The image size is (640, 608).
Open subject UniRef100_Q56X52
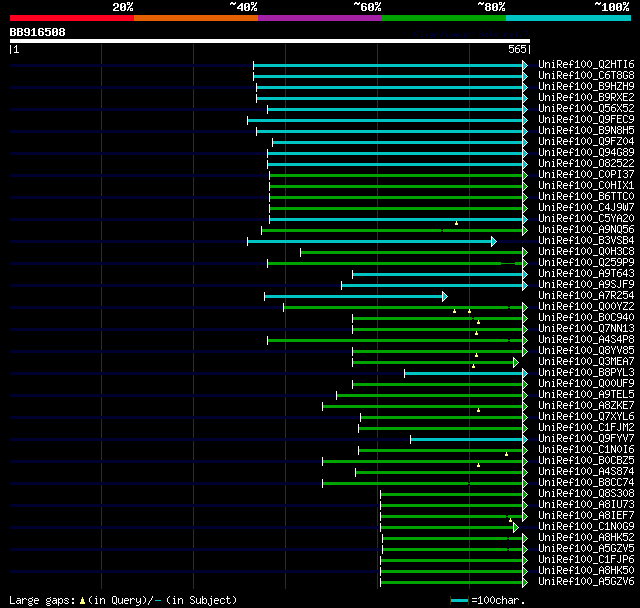tap(586, 109)
